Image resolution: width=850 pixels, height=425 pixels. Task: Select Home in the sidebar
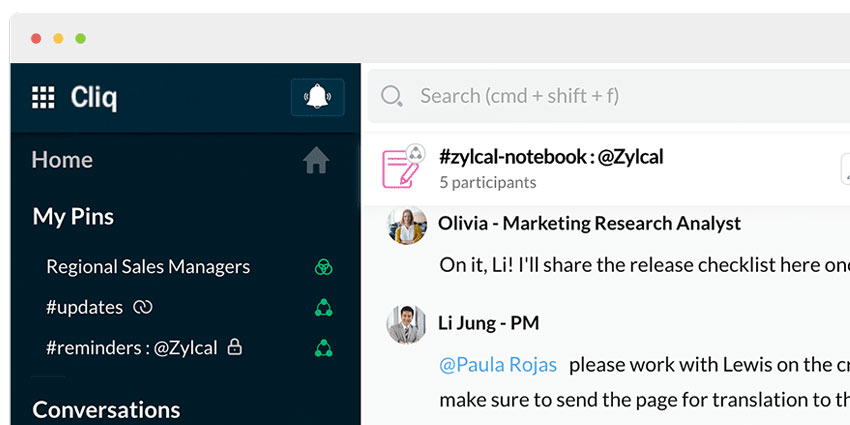point(62,160)
